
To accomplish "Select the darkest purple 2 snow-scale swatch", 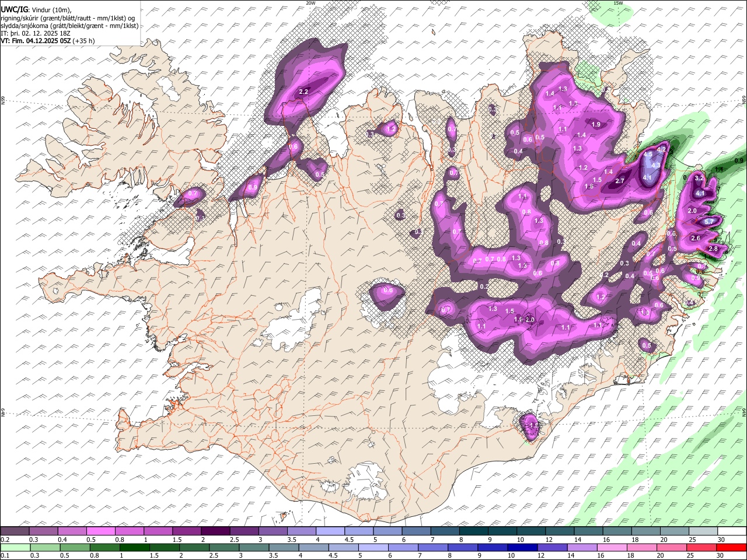I will [215, 531].
